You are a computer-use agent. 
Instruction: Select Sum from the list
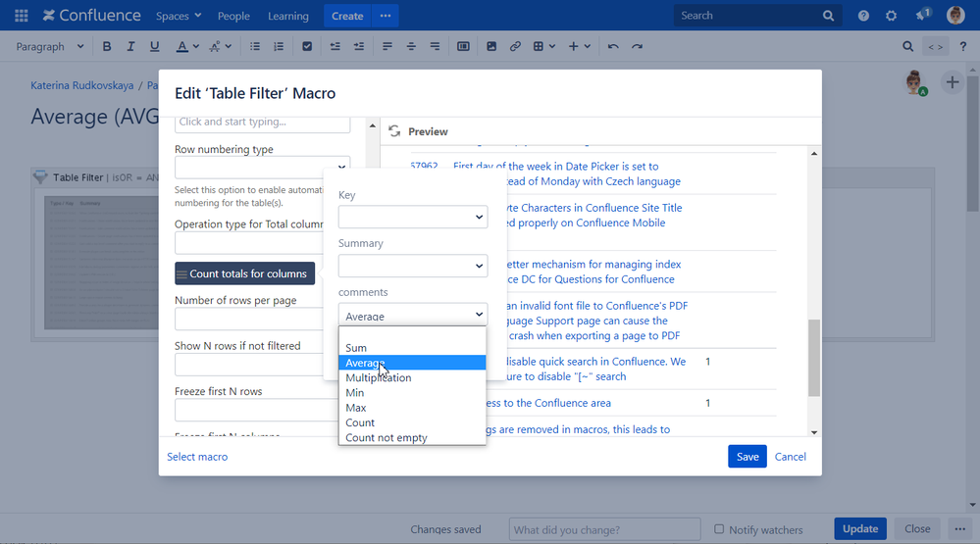click(x=412, y=348)
